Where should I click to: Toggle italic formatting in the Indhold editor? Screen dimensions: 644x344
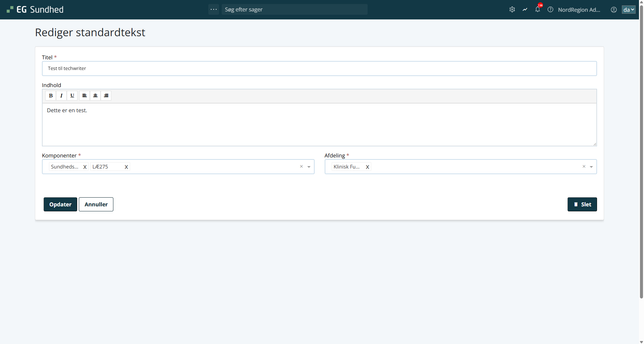(61, 96)
